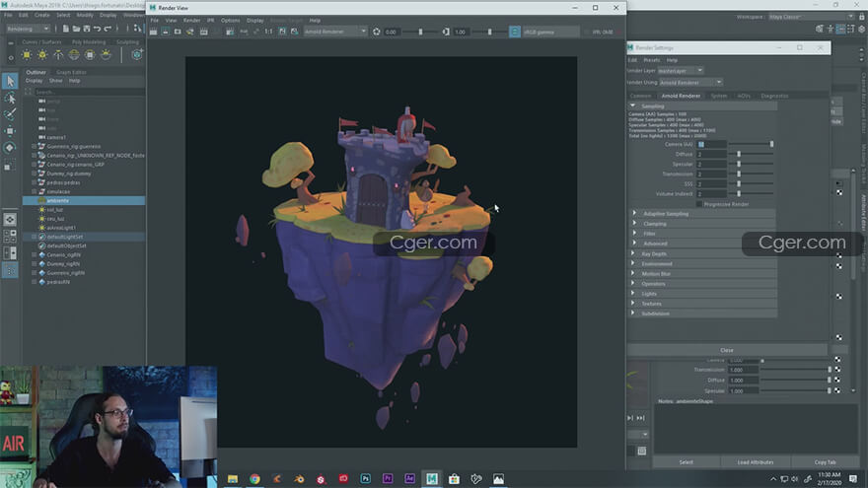
Task: Open After Effects from the taskbar
Action: tap(409, 478)
